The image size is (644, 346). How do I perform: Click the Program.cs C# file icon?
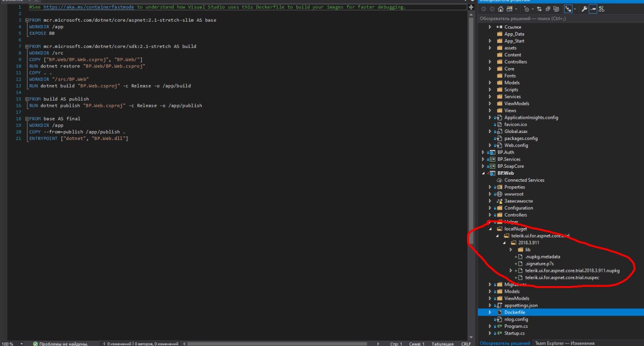click(x=500, y=326)
